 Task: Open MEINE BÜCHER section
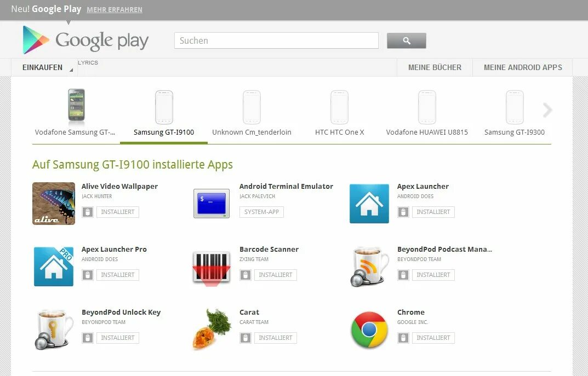click(x=435, y=67)
